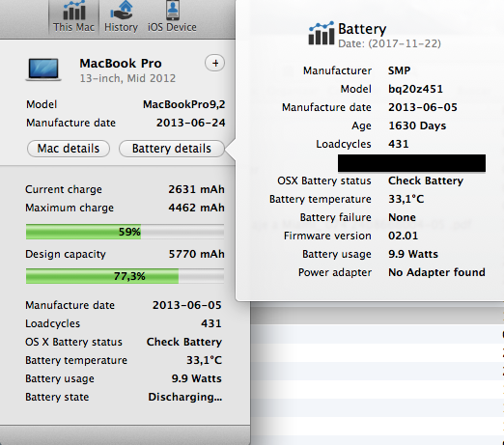
Task: Click the 77,3% design capacity bar
Action: tap(125, 276)
